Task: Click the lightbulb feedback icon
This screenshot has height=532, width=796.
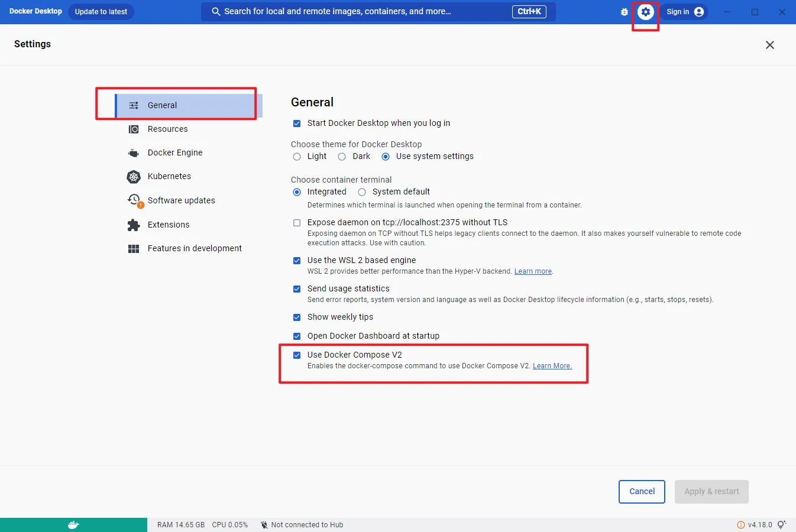Action: pyautogui.click(x=782, y=525)
